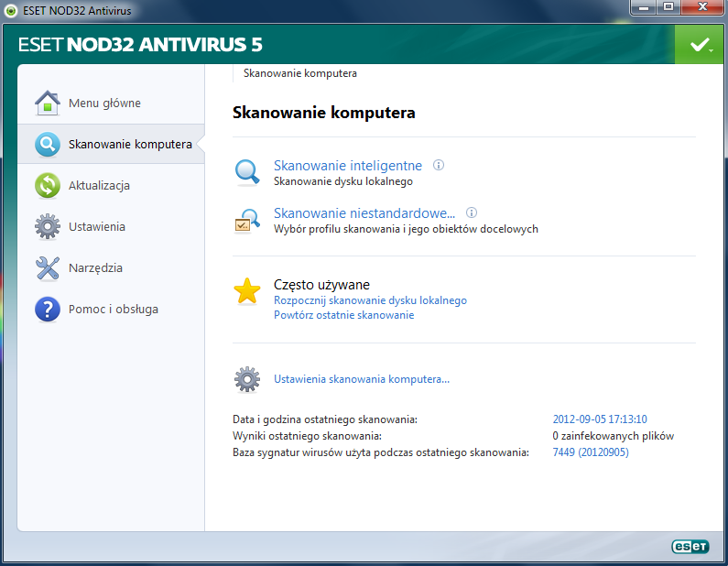Click the green refresh icon for Aktualizacja
This screenshot has width=728, height=566.
(x=48, y=185)
